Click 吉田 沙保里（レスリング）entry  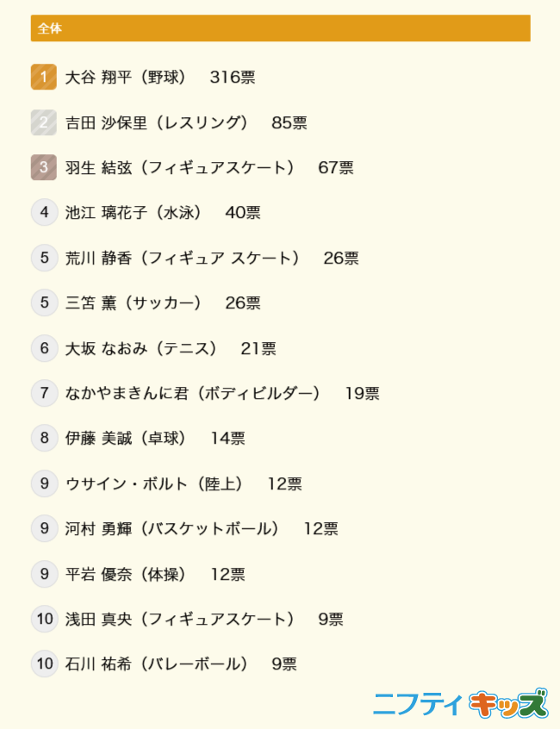pyautogui.click(x=157, y=123)
